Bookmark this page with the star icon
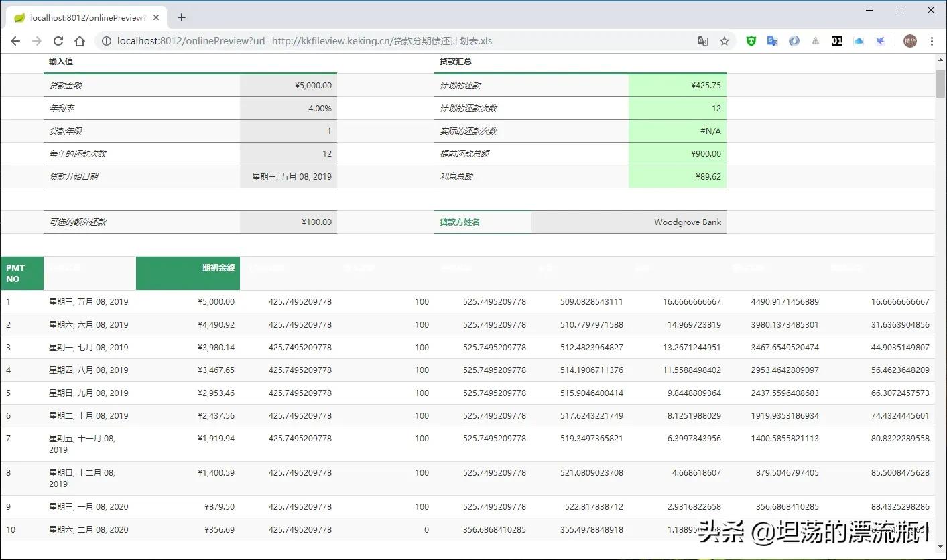The width and height of the screenshot is (947, 560). [724, 41]
